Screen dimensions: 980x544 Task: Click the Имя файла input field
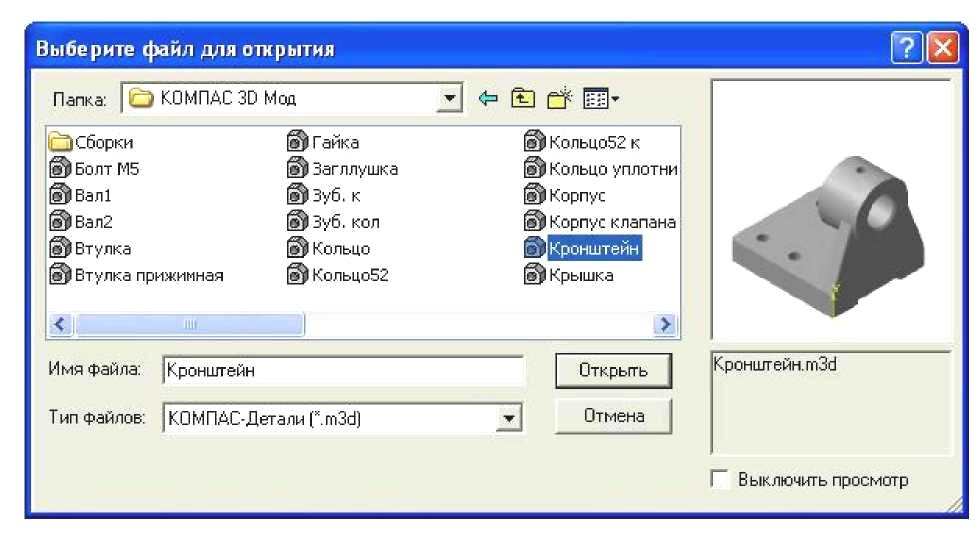pyautogui.click(x=343, y=371)
